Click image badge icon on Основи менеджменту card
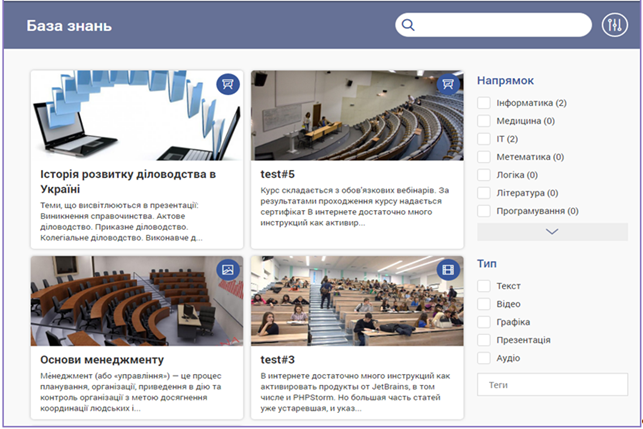 click(228, 269)
